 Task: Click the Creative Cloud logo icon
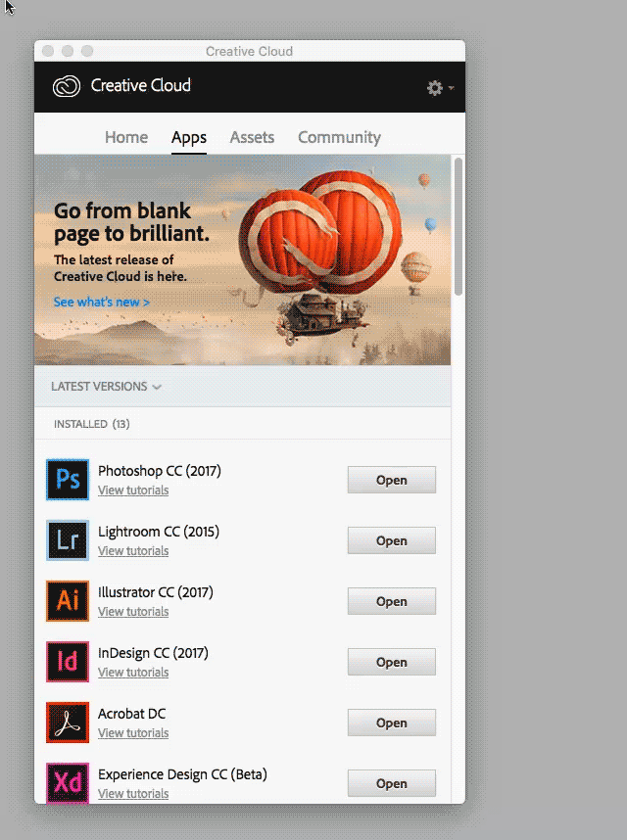[67, 86]
